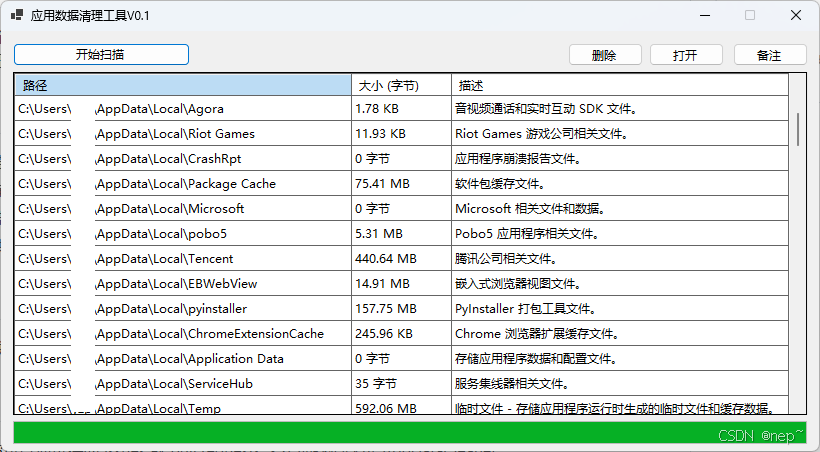Image resolution: width=820 pixels, height=452 pixels.
Task: Click the 删除 button
Action: [x=605, y=55]
